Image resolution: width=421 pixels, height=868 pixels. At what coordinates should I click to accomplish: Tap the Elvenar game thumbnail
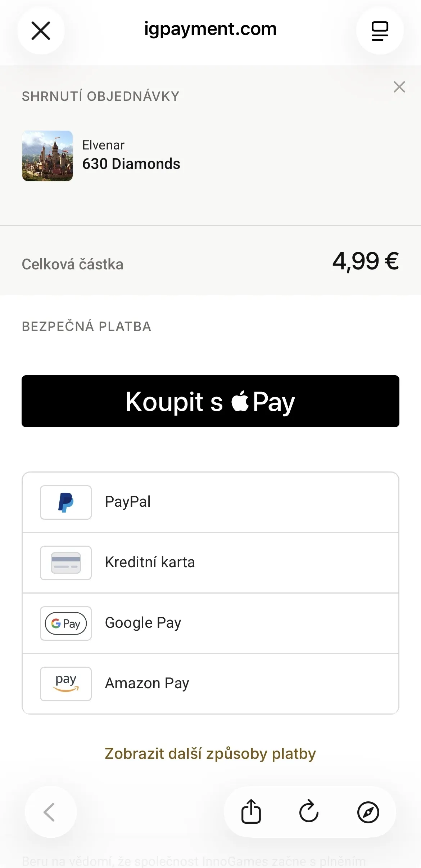47,156
